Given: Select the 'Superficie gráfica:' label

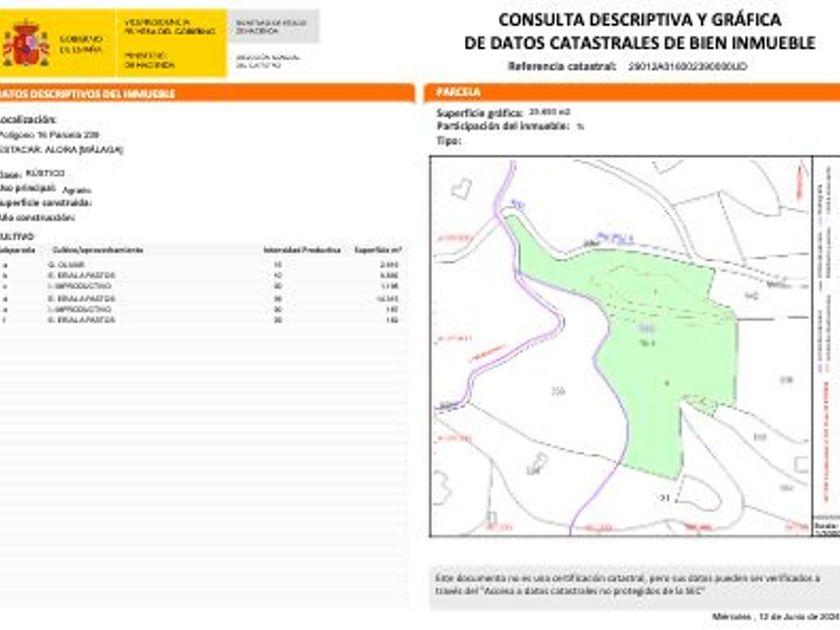Looking at the screenshot, I should click(479, 113).
